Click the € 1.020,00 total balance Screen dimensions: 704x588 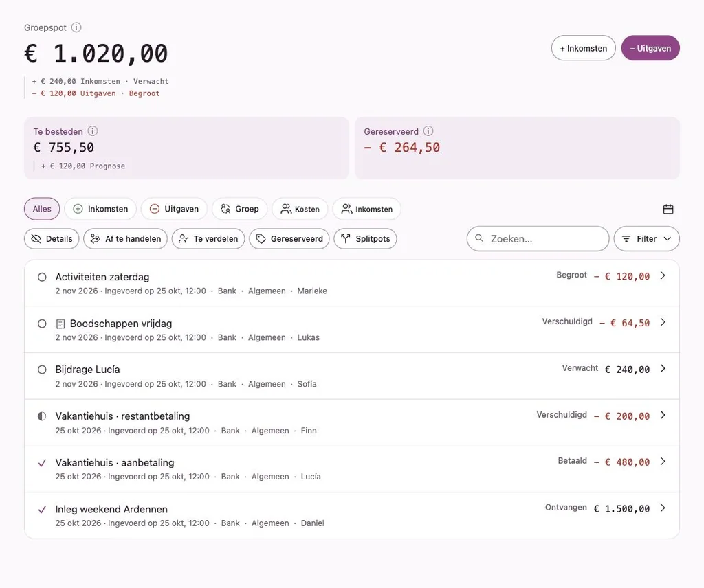96,54
